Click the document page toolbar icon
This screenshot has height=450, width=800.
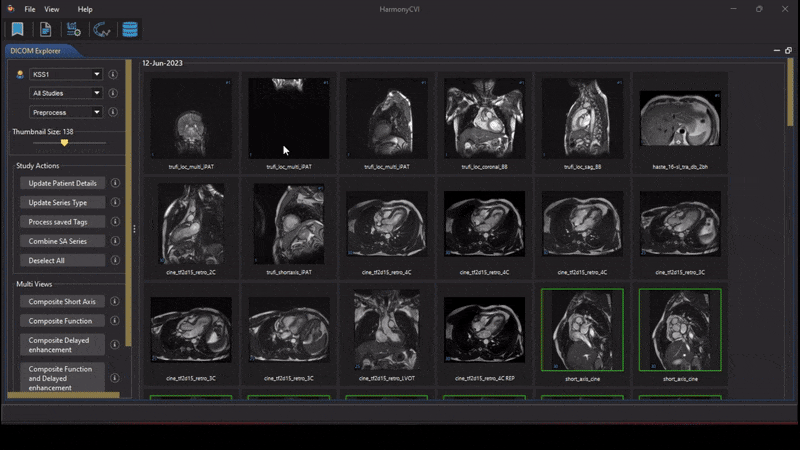tap(45, 30)
